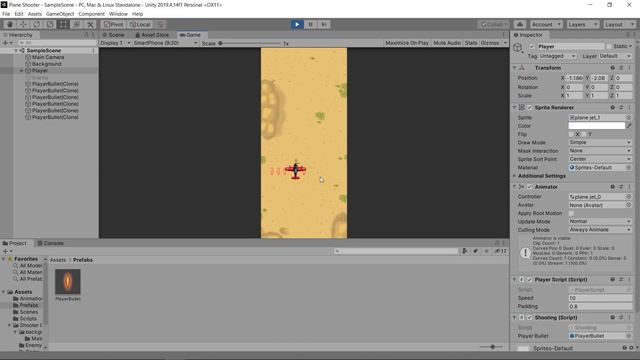
Task: Toggle Player Script enabled checkbox
Action: [x=529, y=280]
